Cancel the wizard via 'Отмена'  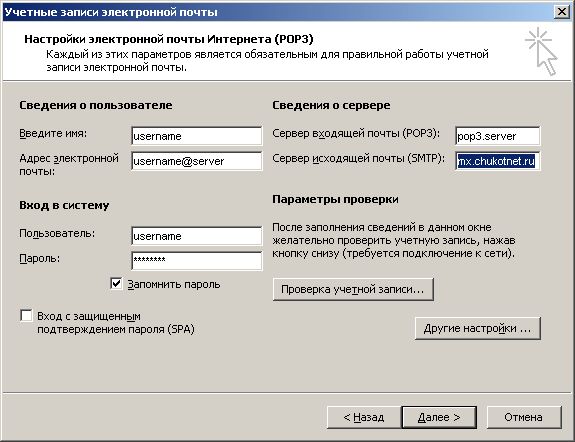(524, 417)
